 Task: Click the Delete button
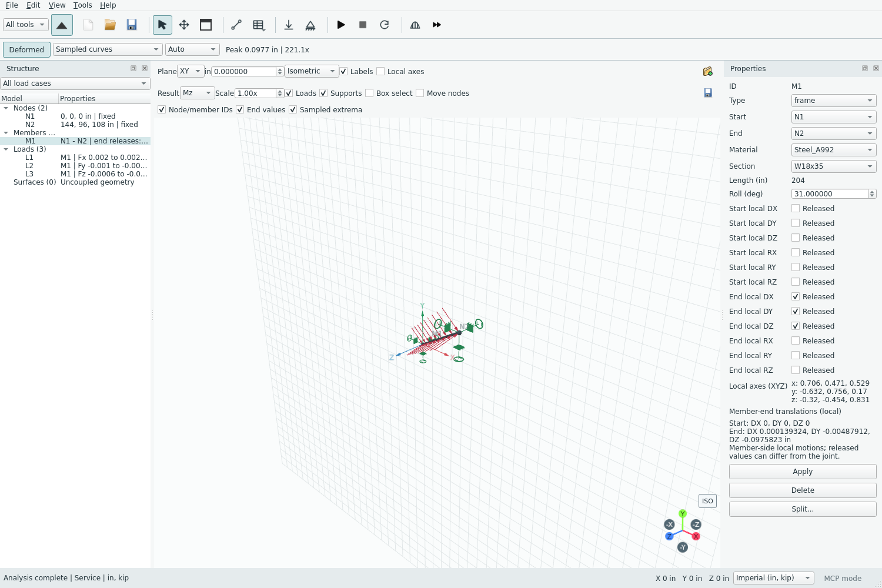(x=803, y=490)
